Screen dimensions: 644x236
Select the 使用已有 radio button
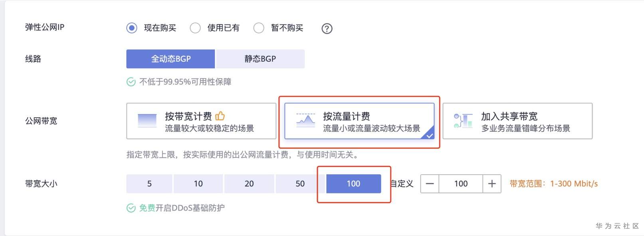[195, 28]
